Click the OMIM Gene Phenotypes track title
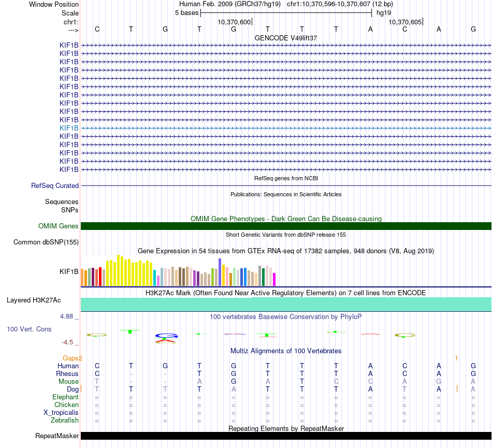 click(x=286, y=219)
